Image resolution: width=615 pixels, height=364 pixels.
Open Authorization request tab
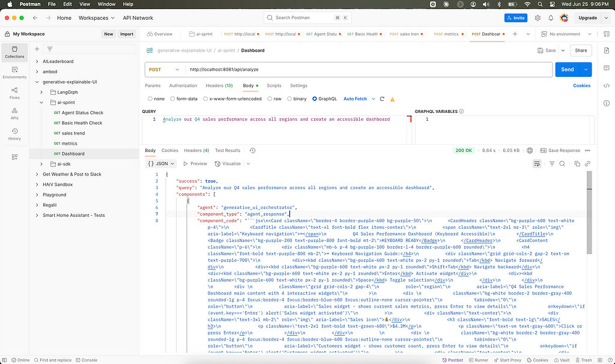pyautogui.click(x=183, y=85)
